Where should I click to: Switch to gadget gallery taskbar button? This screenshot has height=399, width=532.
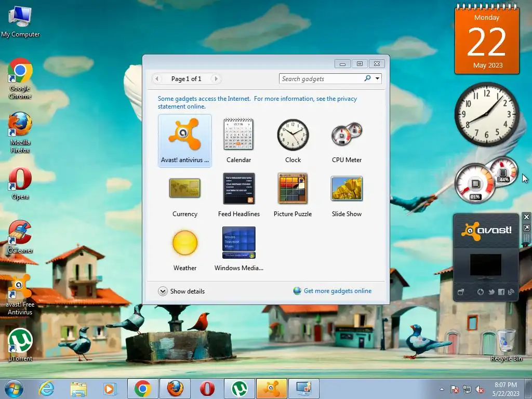(303, 389)
